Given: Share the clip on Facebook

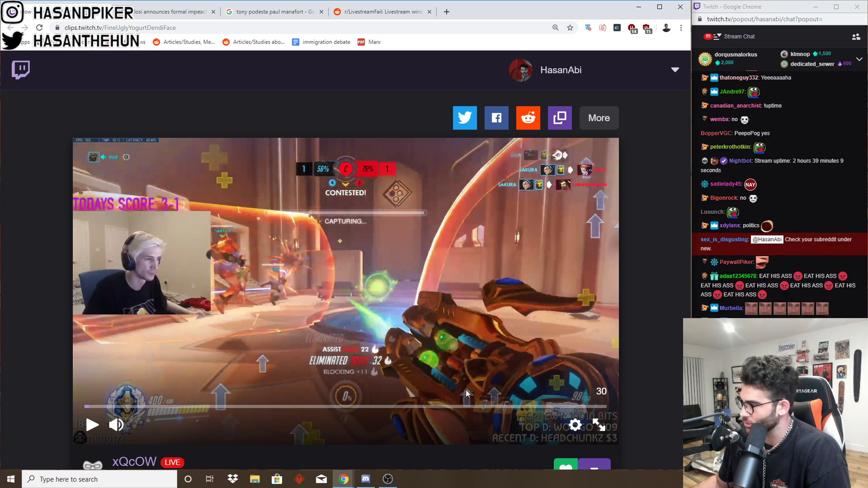Looking at the screenshot, I should (x=496, y=118).
